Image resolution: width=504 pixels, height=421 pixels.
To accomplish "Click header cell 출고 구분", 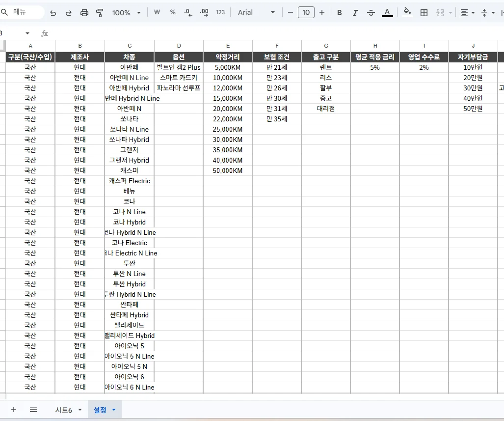I will (326, 57).
